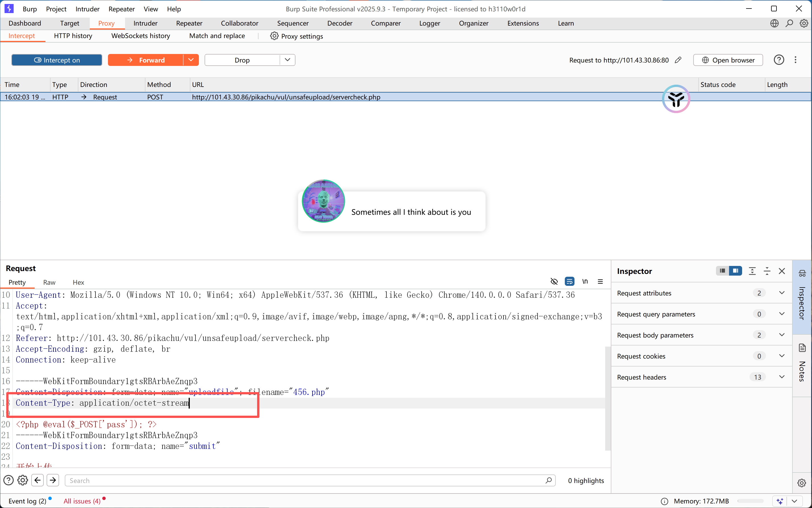The width and height of the screenshot is (812, 508).
Task: Click the search magnifier in top bar
Action: pyautogui.click(x=789, y=23)
